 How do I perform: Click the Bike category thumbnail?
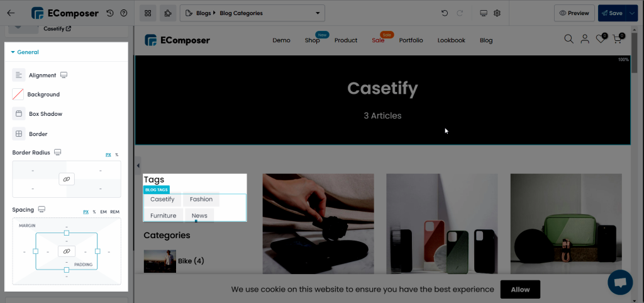[x=160, y=261]
